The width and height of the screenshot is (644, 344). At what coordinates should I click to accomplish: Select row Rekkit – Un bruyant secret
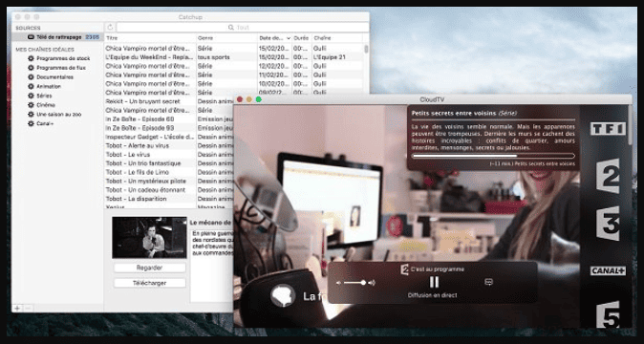coord(169,101)
